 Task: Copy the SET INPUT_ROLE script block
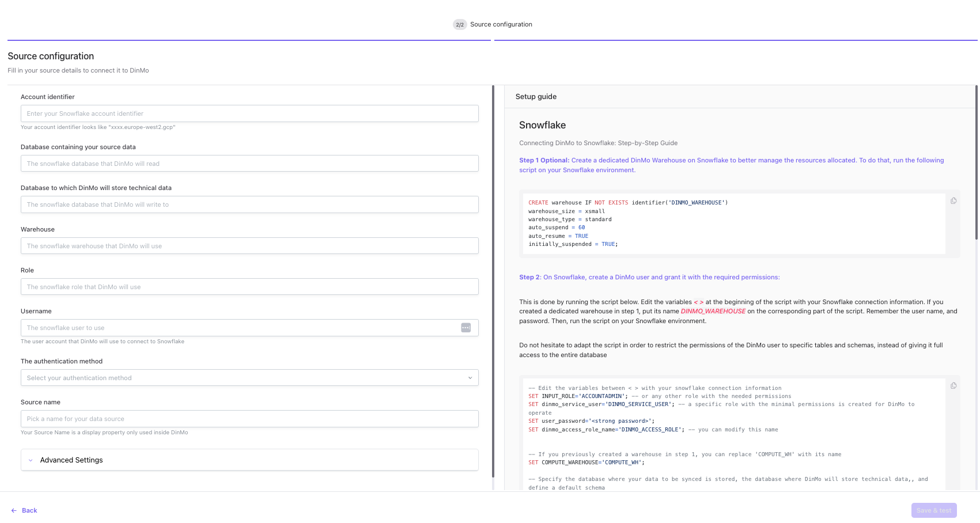953,386
